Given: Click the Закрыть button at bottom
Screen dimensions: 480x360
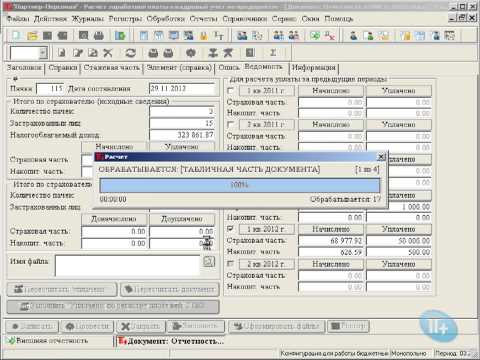Looking at the screenshot, I should click(141, 326).
